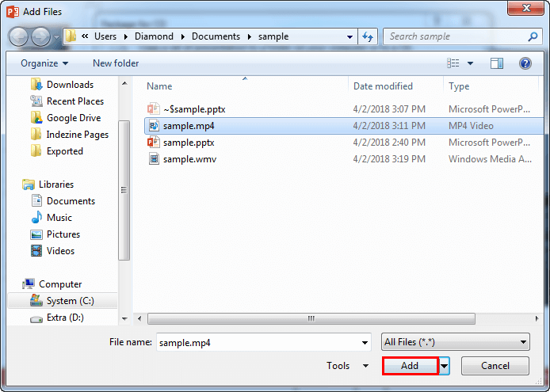Click the Videos filmstrip icon

click(x=36, y=251)
